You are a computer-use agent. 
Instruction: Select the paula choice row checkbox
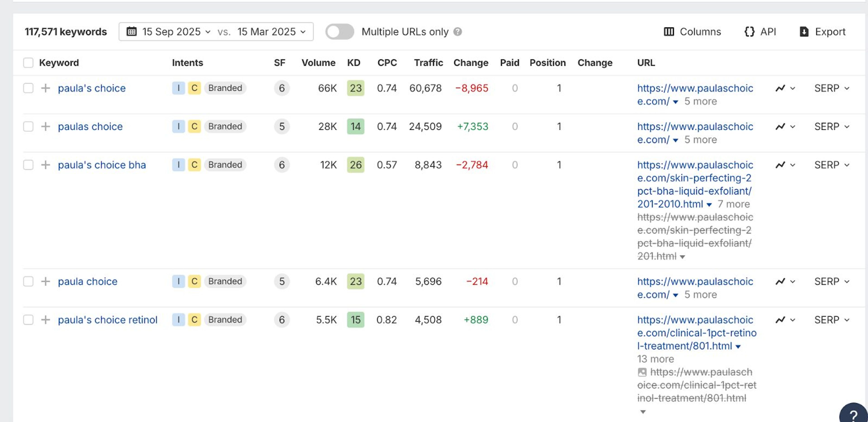coord(28,281)
